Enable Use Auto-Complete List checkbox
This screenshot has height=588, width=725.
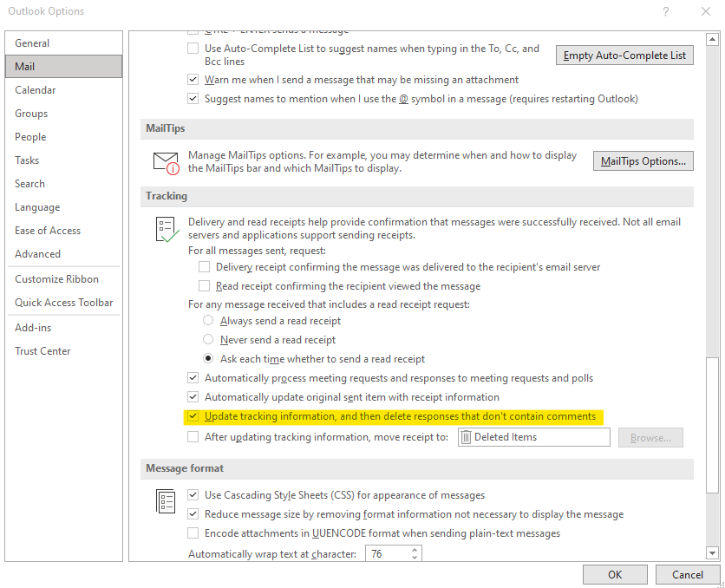(x=193, y=48)
